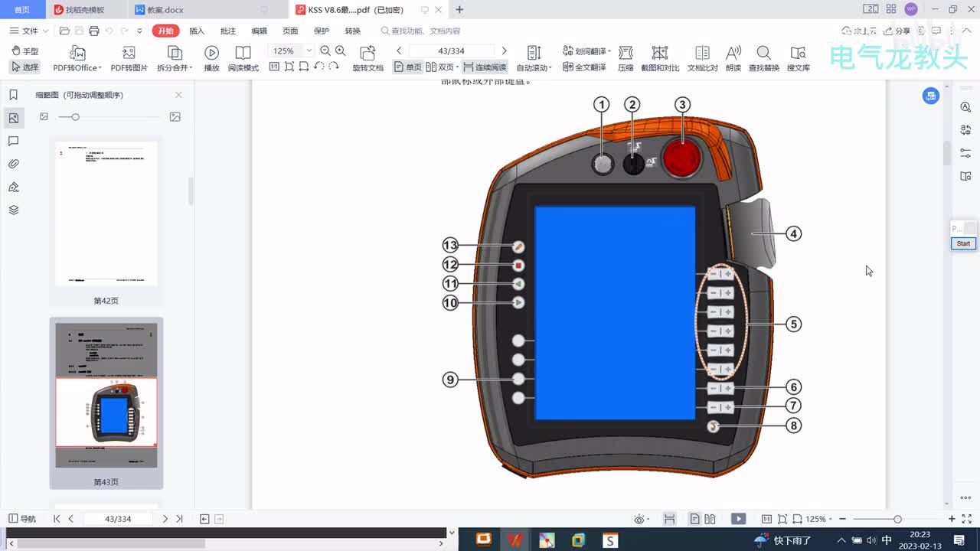Open the layers panel in left sidebar
The height and width of the screenshot is (551, 980).
coord(14,210)
